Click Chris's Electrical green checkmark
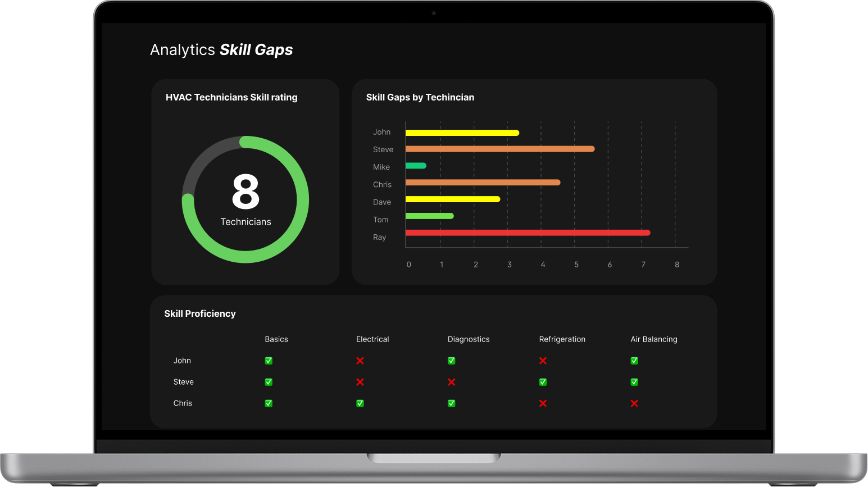Image resolution: width=868 pixels, height=487 pixels. pyautogui.click(x=360, y=403)
